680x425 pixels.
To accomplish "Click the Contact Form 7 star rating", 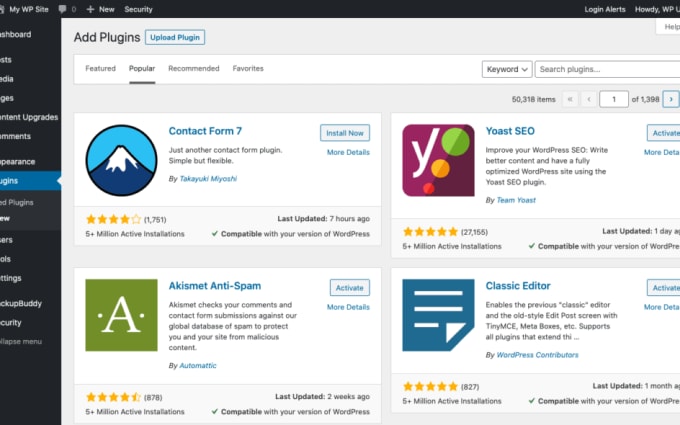I will point(114,219).
